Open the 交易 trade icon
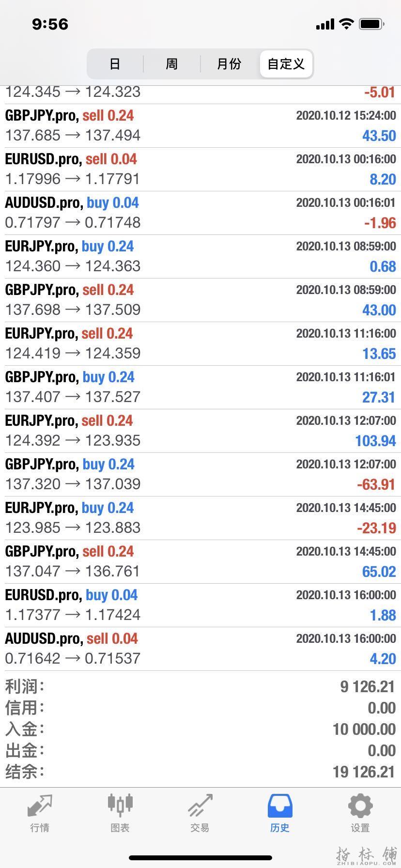 tap(200, 805)
